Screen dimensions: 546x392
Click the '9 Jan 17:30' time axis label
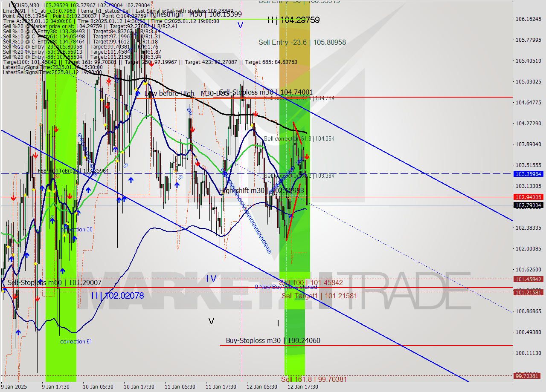click(x=56, y=387)
